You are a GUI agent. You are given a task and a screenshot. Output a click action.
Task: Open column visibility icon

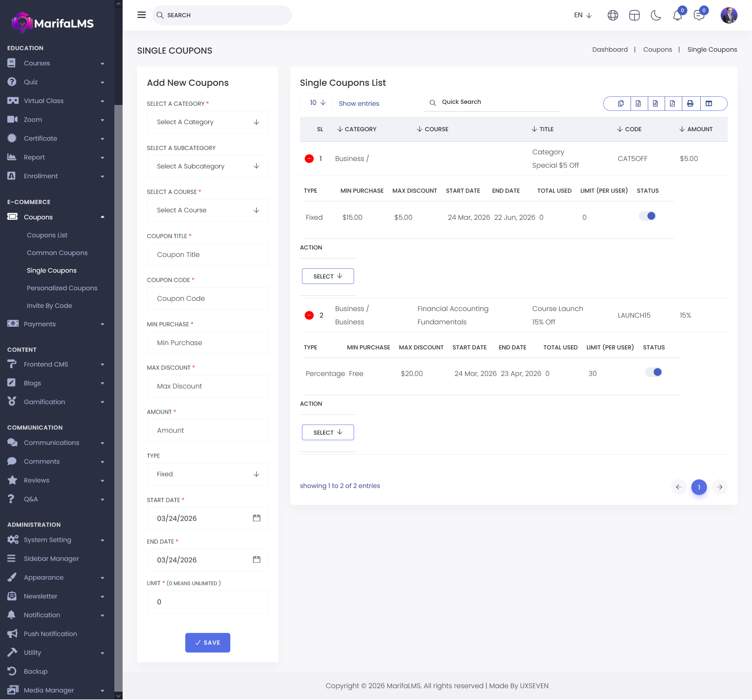pos(709,103)
